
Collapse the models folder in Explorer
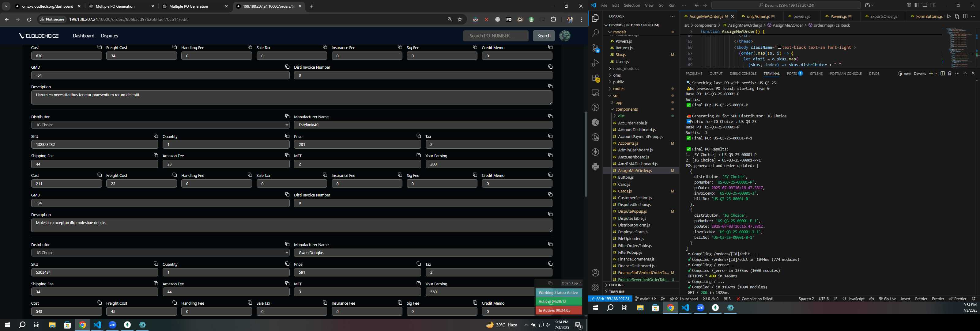pyautogui.click(x=619, y=32)
